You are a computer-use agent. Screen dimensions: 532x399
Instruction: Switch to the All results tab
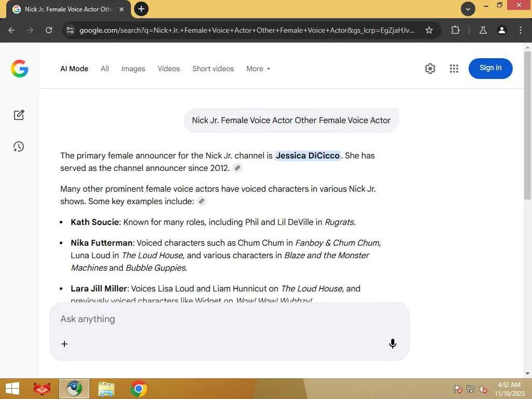coord(105,69)
